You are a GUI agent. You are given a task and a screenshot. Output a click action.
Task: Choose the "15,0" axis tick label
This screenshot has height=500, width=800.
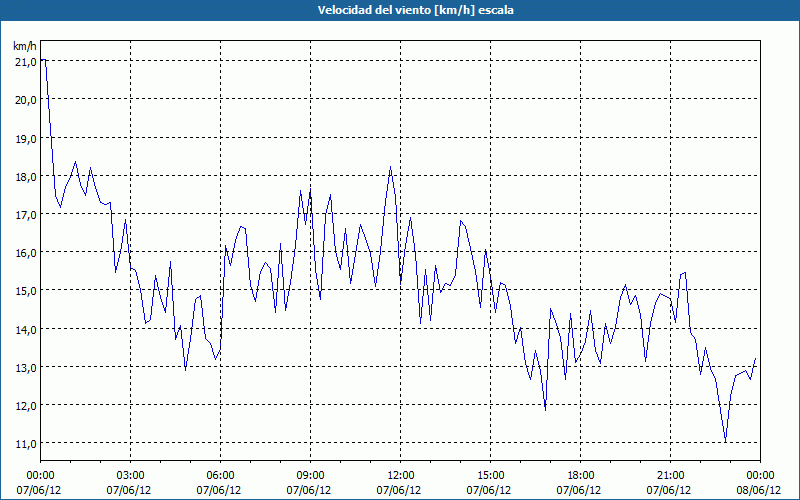pos(26,291)
